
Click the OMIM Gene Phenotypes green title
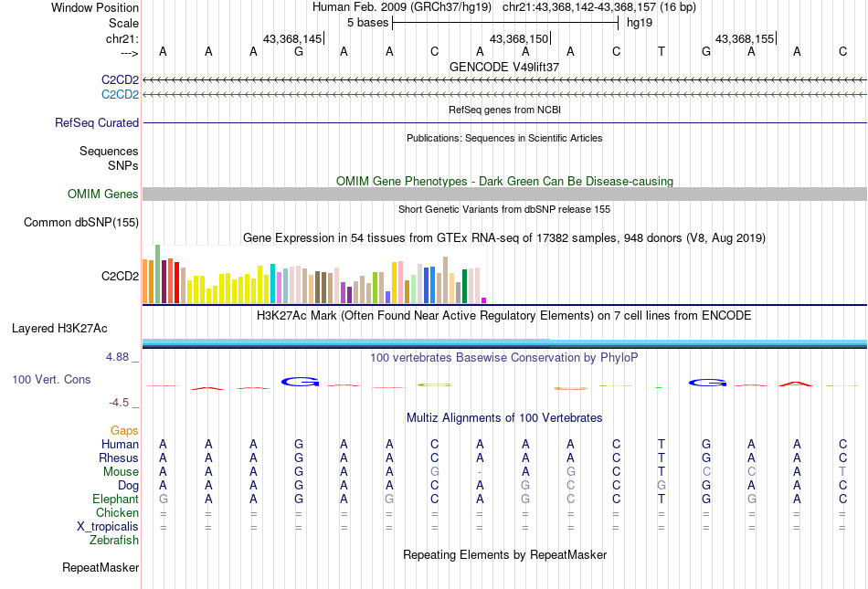(505, 182)
